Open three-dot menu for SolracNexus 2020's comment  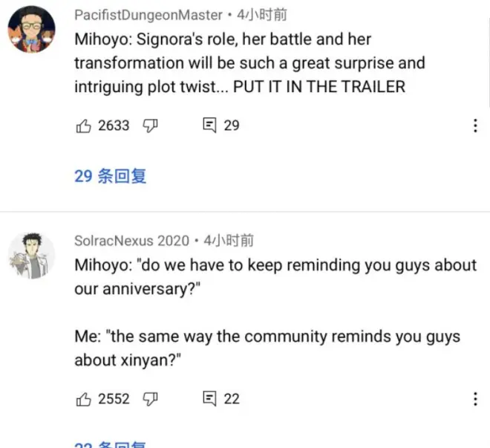475,399
